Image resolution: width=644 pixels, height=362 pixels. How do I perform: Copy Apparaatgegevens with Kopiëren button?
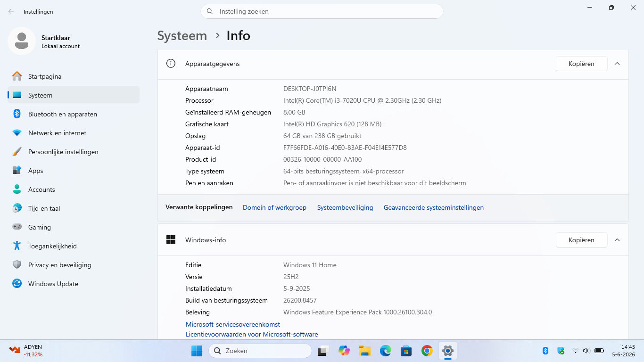[581, 64]
